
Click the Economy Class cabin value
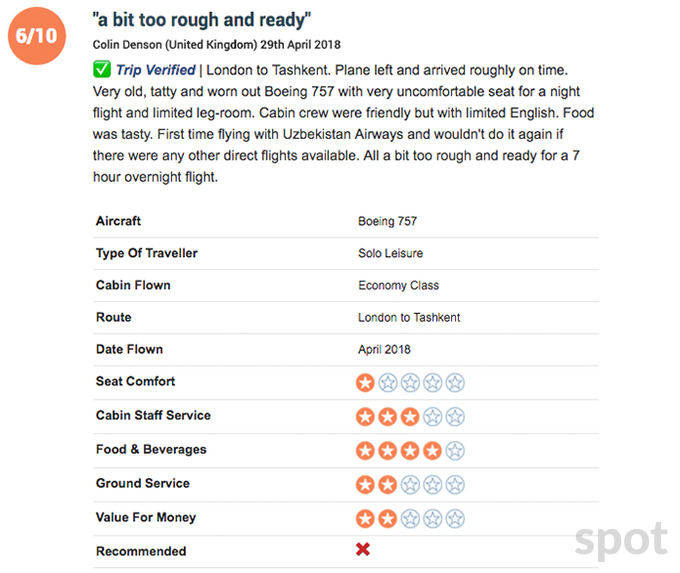click(398, 285)
